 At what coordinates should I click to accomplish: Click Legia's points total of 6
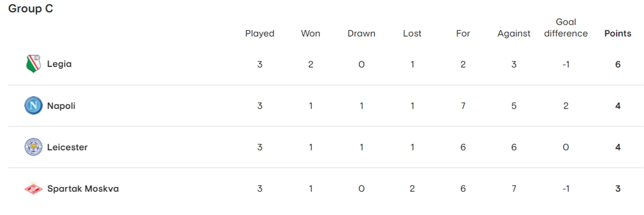click(x=618, y=64)
